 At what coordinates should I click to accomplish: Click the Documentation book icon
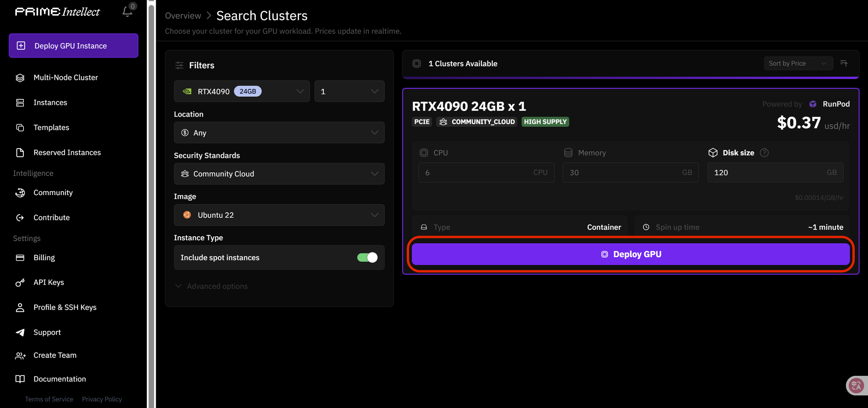[x=20, y=379]
